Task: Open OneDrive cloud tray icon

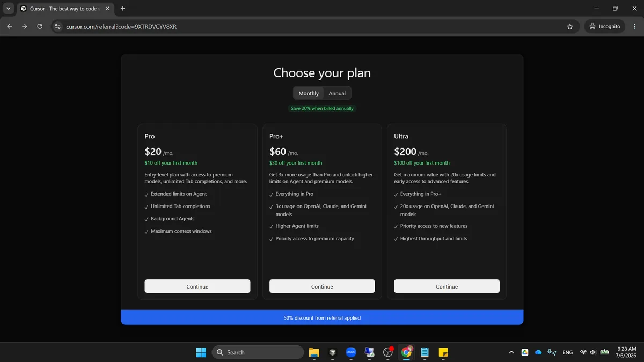Action: pos(538,352)
